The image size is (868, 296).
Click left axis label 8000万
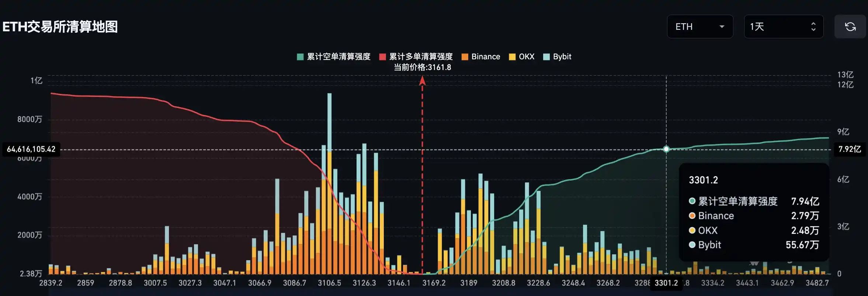pos(30,119)
